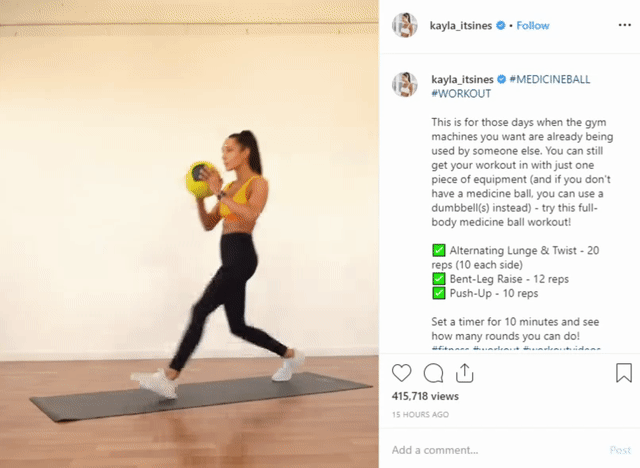
Task: Follow kayla_itsines
Action: coord(533,25)
